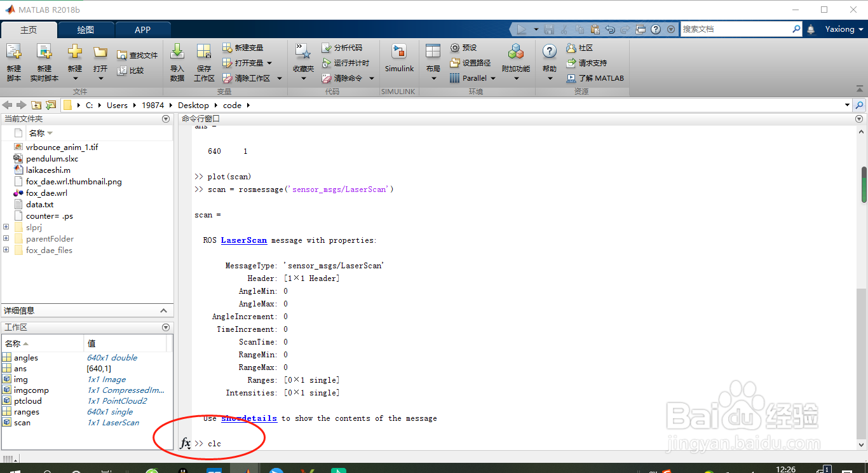This screenshot has height=473, width=868.
Task: Click the fx function browser icon
Action: tap(185, 443)
